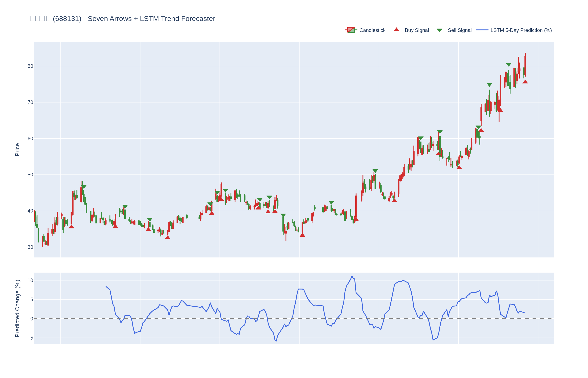
Task: Click the topmost Sell Signal marker above 80
Action: click(x=508, y=64)
